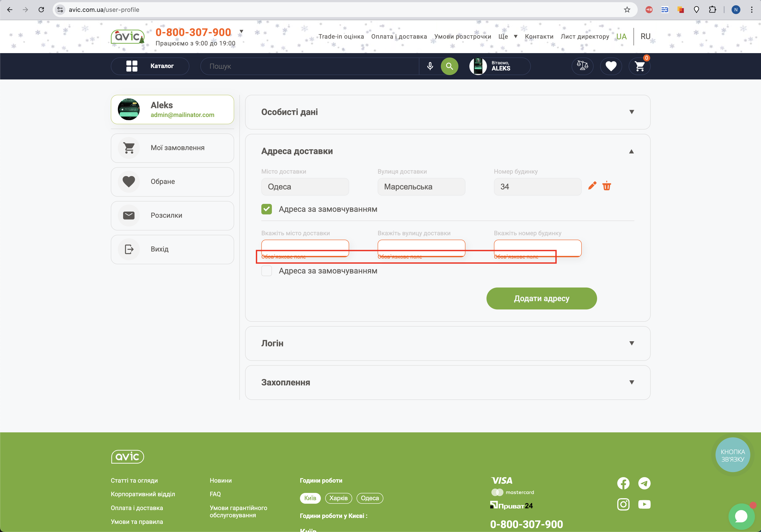This screenshot has width=761, height=532.
Task: Open the Контакти link in header
Action: point(539,36)
